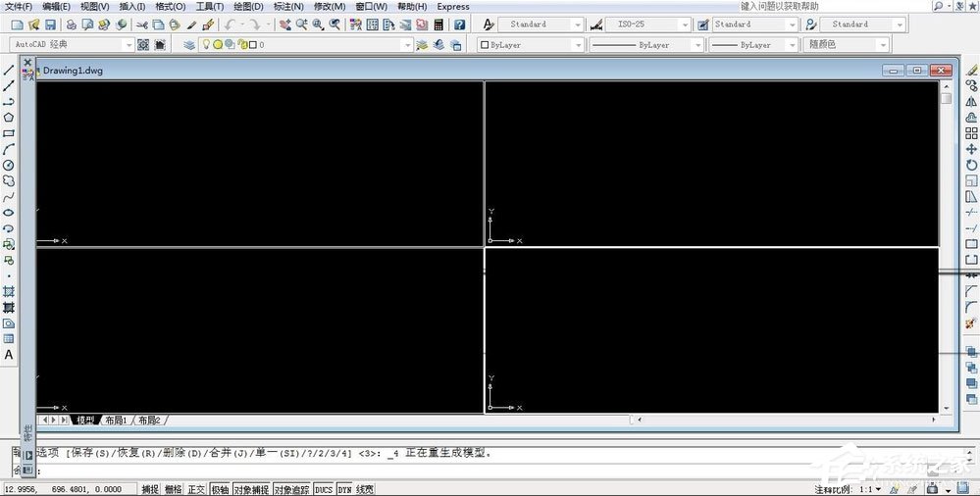Image resolution: width=980 pixels, height=496 pixels.
Task: Open the 绘图(D) menu
Action: 248,6
